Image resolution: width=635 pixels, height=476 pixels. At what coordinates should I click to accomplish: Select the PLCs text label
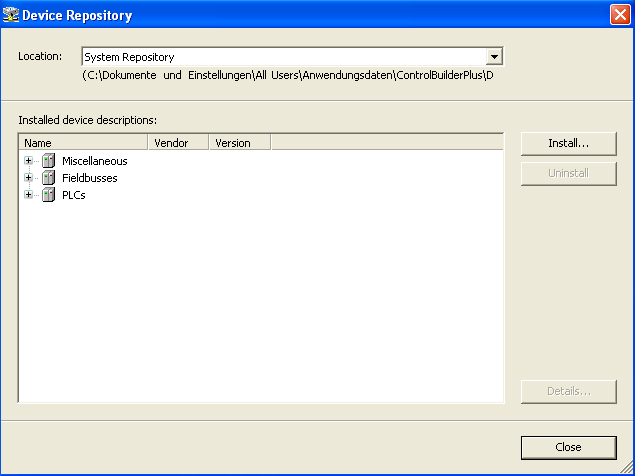[x=73, y=195]
